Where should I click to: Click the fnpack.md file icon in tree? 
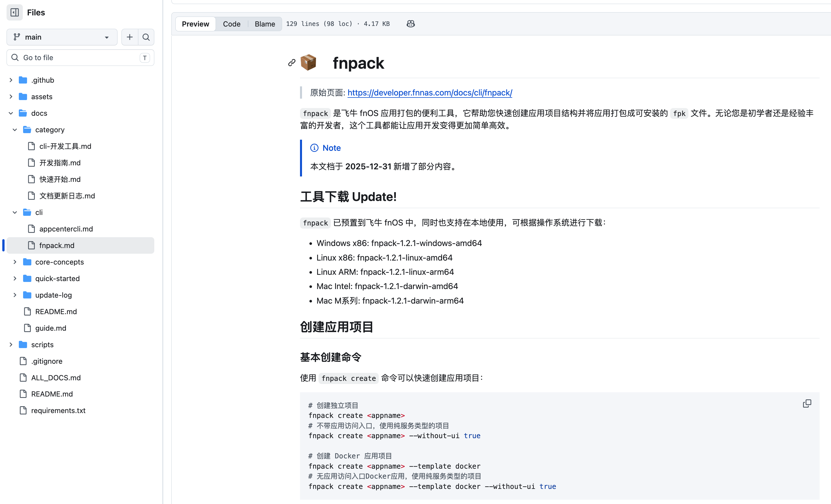point(31,245)
